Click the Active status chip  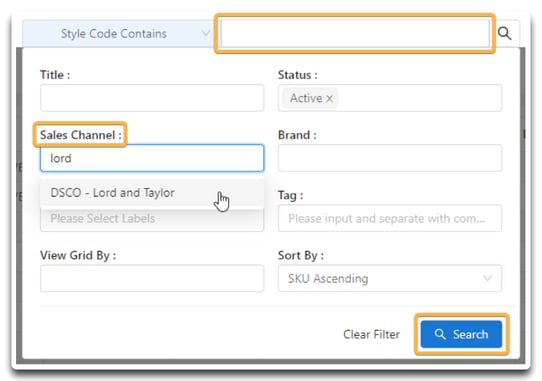pos(310,98)
